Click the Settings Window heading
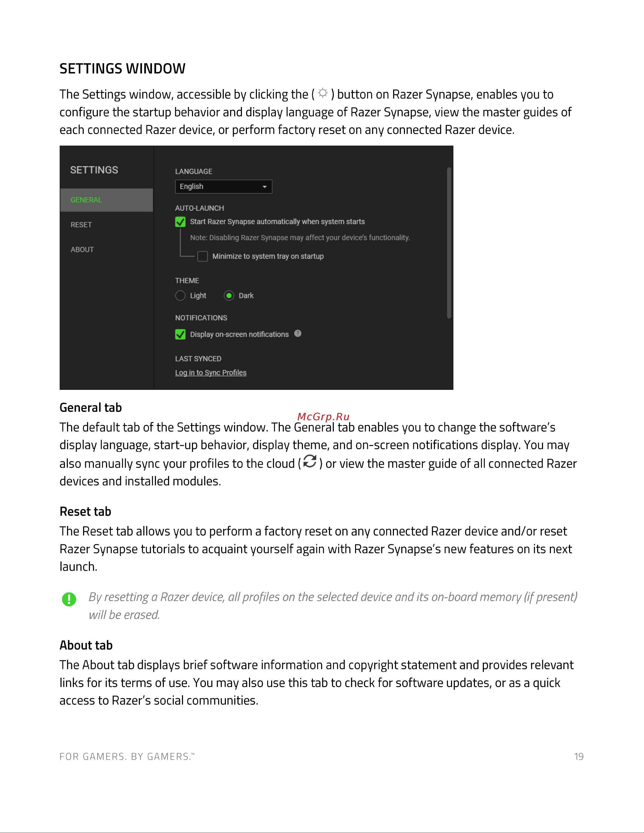Image resolution: width=644 pixels, height=833 pixels. (123, 69)
